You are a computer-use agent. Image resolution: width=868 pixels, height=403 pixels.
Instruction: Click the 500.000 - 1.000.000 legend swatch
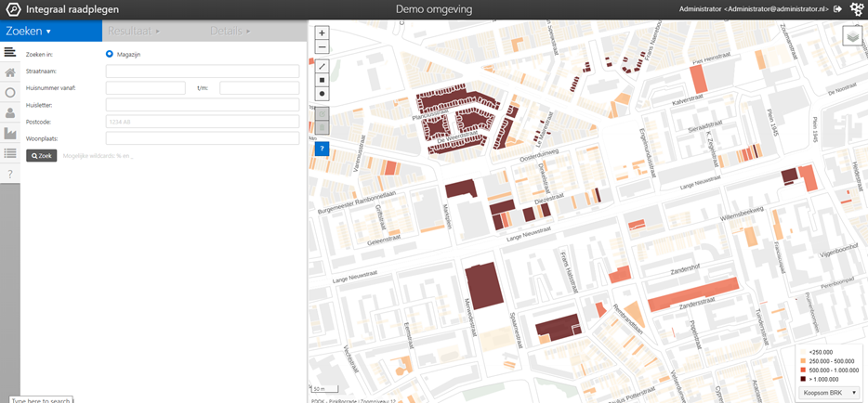tap(804, 370)
